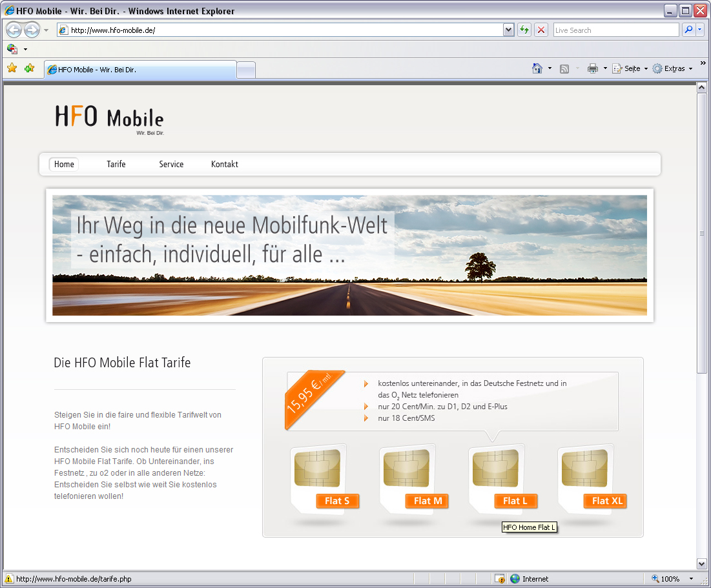Click the Internet zone globe icon
This screenshot has height=588, width=711.
[x=515, y=579]
